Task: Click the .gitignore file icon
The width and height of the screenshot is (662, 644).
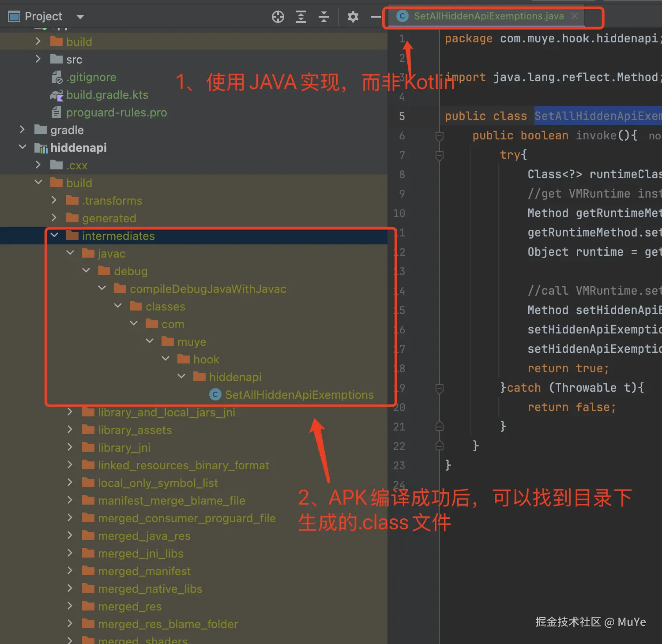Action: point(57,77)
